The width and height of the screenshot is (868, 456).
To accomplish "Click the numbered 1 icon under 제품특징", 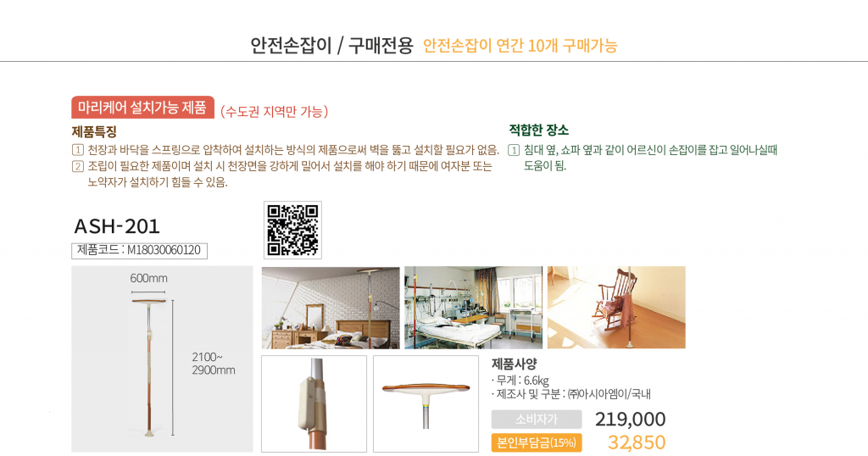I will point(77,150).
